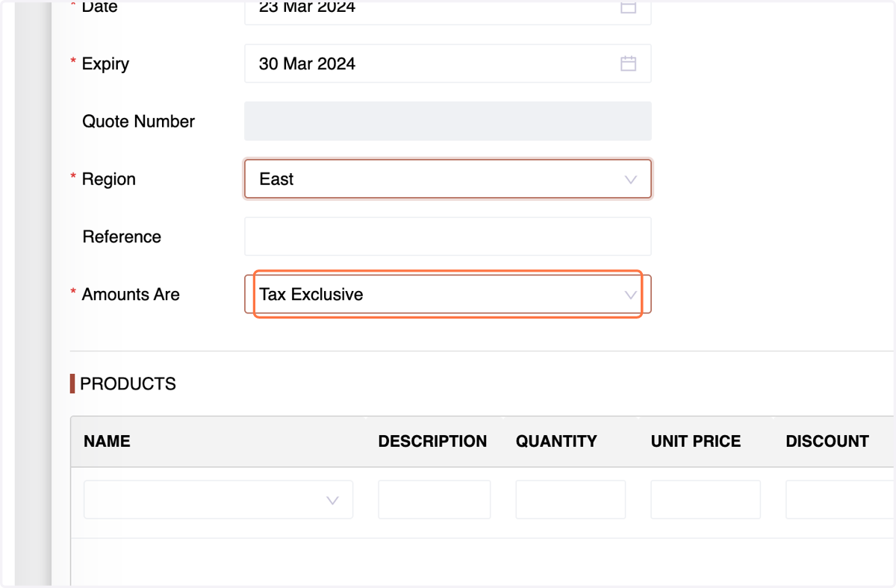Click the Region field label
The image size is (896, 588).
(109, 179)
